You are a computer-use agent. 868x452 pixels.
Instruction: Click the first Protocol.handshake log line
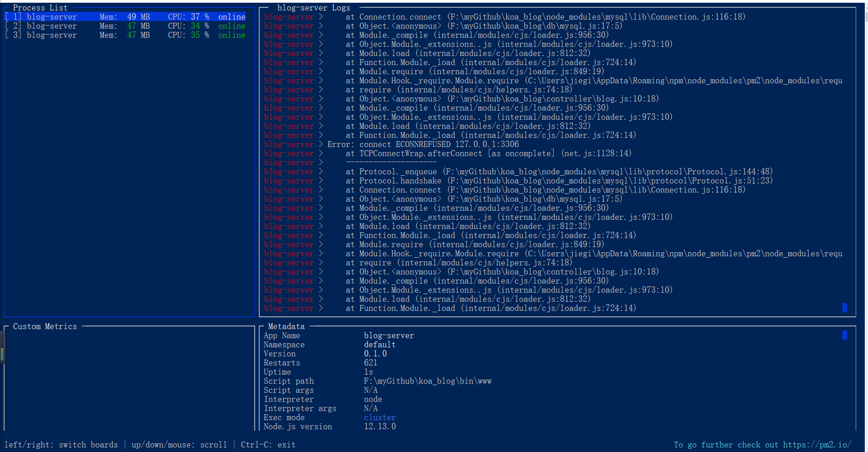click(x=559, y=181)
